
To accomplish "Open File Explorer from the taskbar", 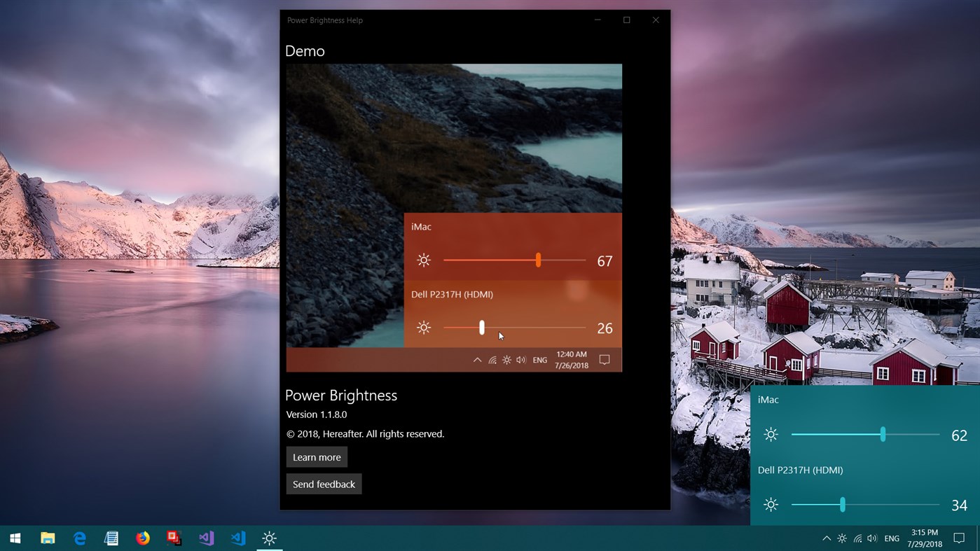I will click(x=47, y=538).
